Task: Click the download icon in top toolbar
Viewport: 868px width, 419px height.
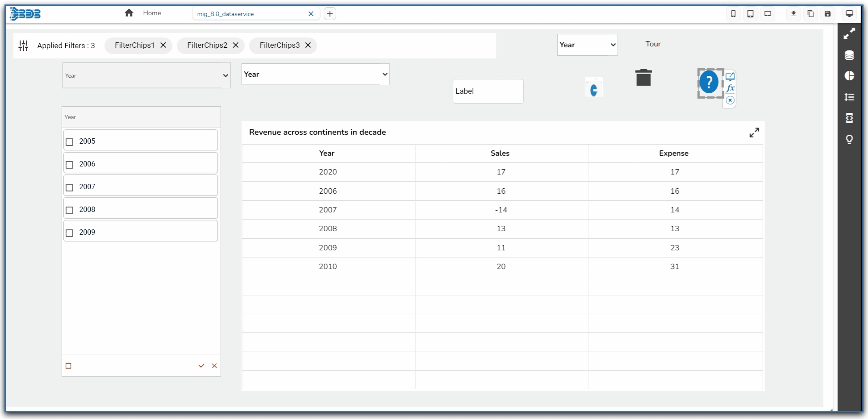Action: pyautogui.click(x=793, y=14)
